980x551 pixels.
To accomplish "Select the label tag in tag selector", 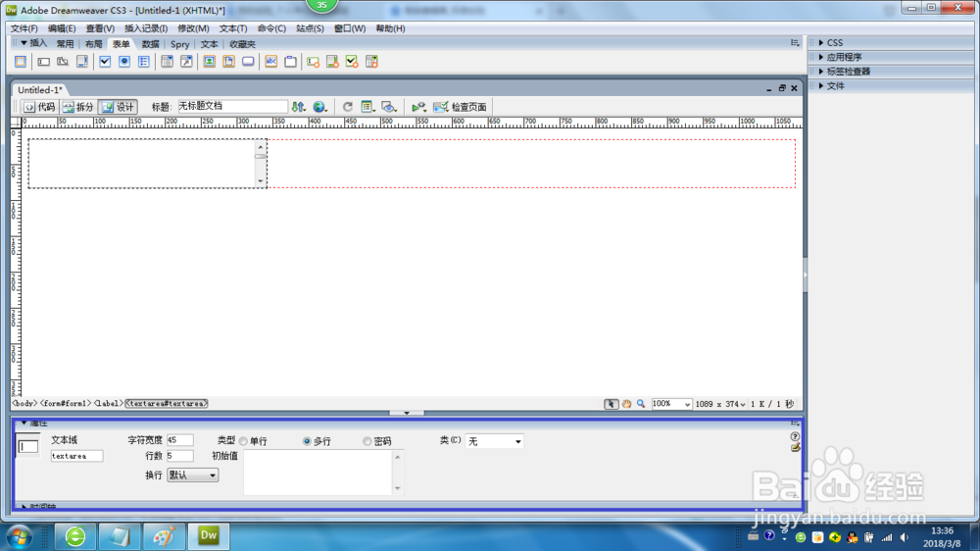I will click(109, 403).
